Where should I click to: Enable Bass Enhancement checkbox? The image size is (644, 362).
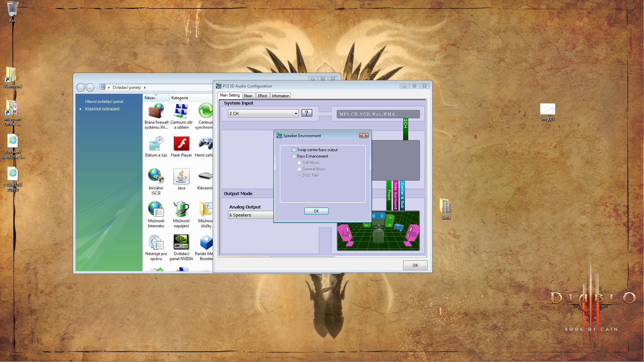point(294,156)
